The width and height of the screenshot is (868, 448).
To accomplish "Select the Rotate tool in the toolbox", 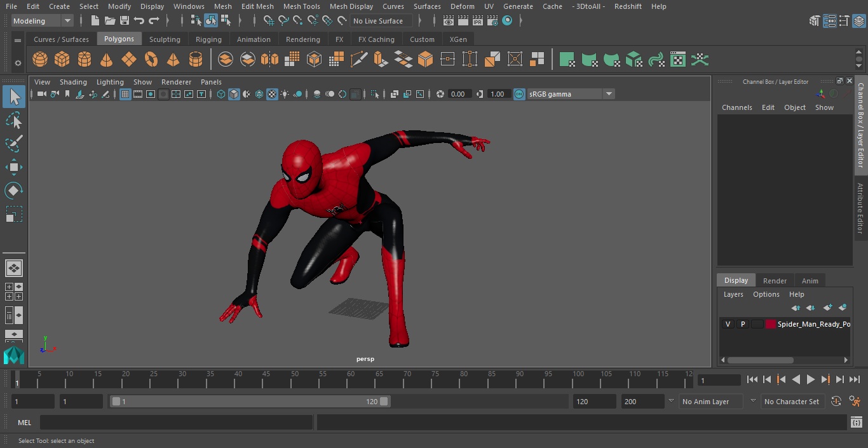I will click(14, 191).
